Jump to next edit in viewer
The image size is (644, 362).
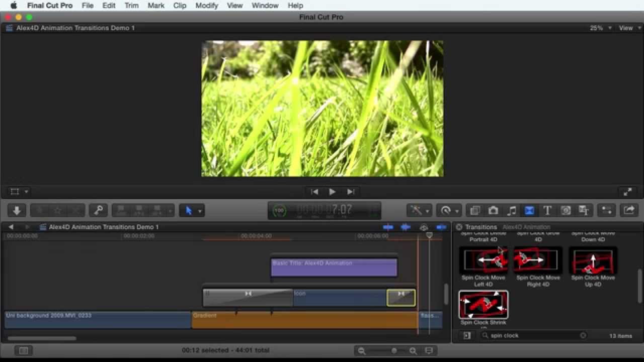tap(351, 192)
